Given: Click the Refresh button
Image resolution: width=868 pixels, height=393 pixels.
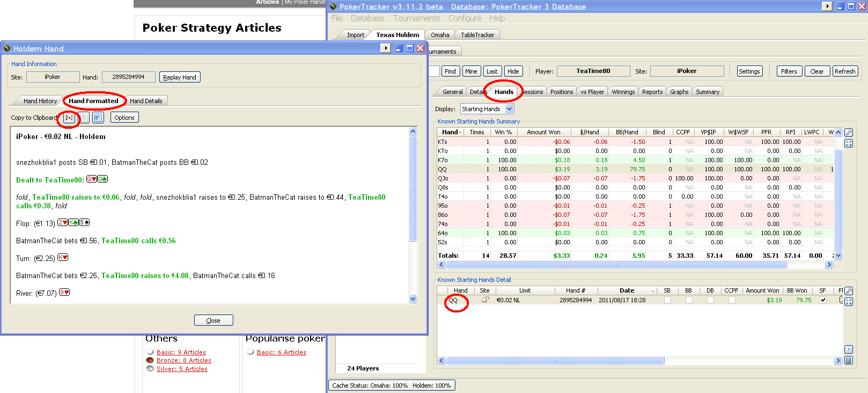Looking at the screenshot, I should (845, 71).
